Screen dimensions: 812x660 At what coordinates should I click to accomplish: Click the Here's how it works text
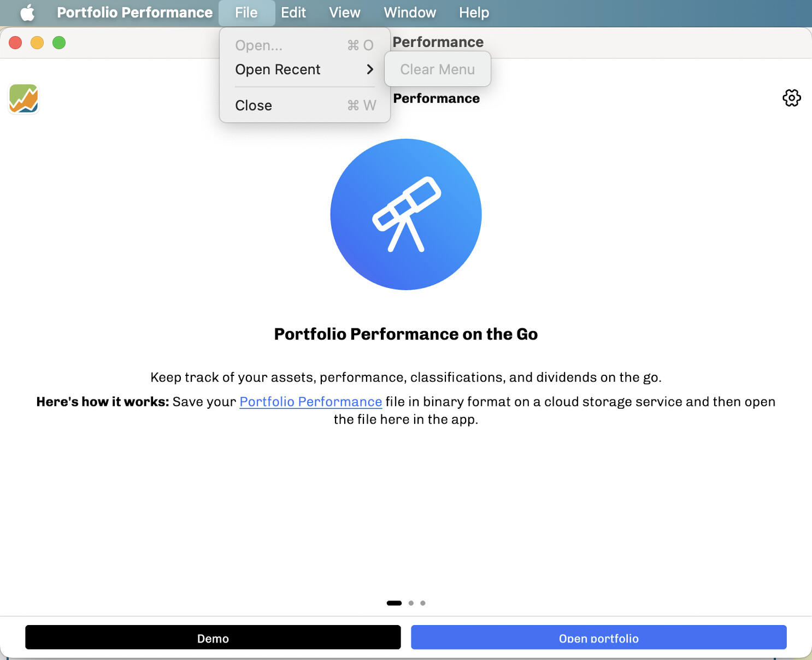tap(103, 402)
